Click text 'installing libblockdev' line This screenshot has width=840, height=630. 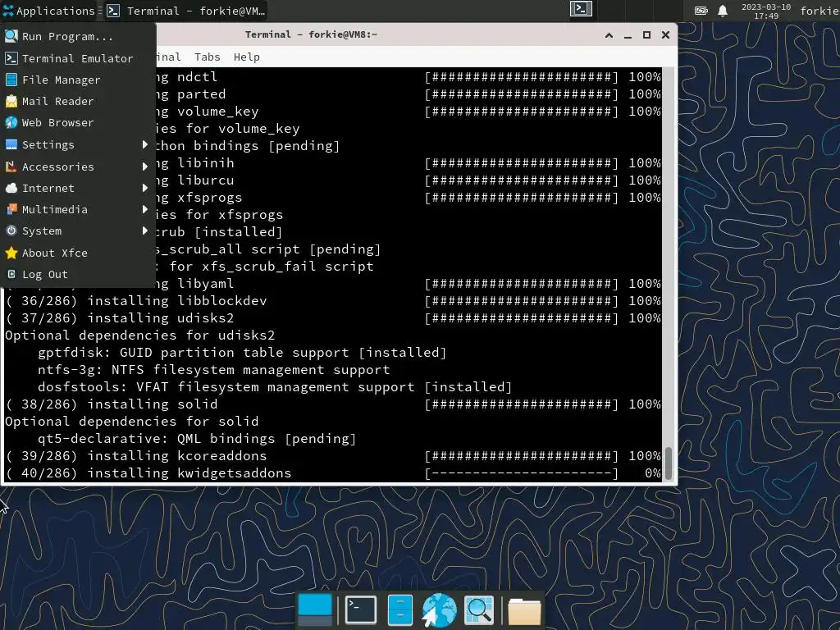coord(177,300)
